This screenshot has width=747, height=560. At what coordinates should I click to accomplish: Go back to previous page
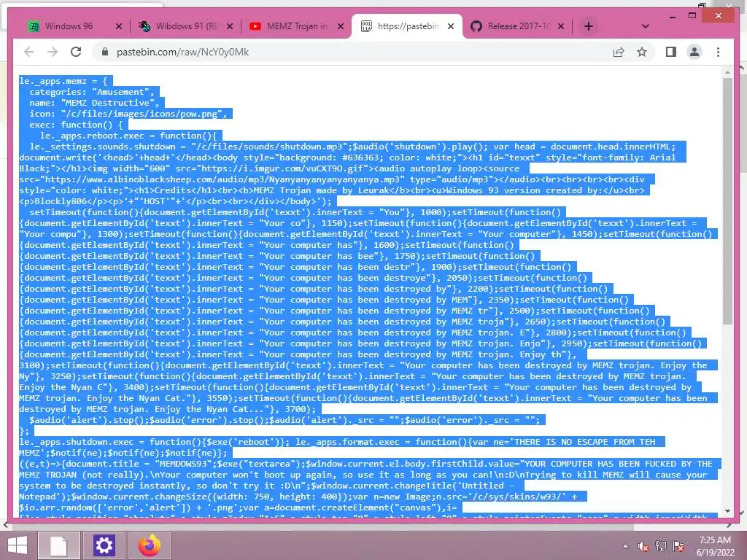pos(29,52)
